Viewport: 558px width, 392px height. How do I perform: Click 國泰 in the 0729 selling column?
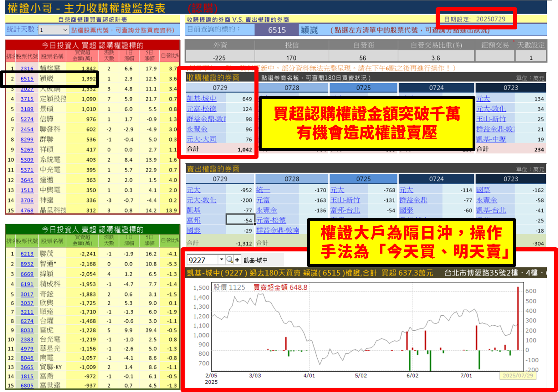[194, 230]
